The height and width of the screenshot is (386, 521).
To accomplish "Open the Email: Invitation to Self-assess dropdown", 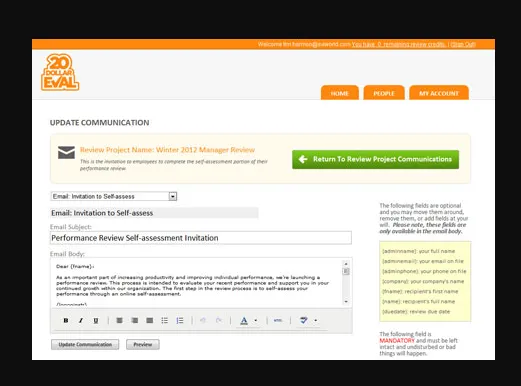I will [x=114, y=196].
